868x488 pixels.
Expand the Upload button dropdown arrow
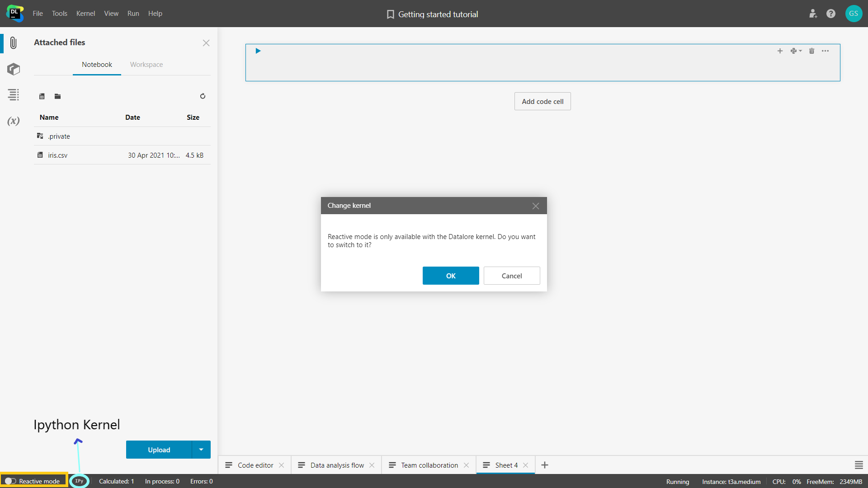[202, 449]
